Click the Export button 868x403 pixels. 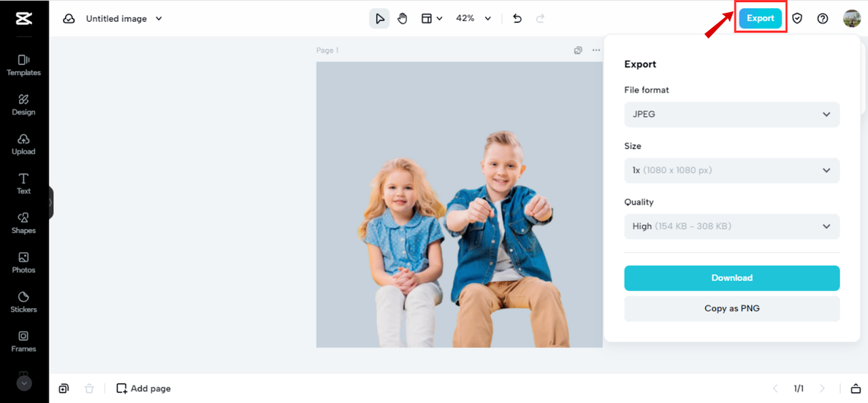click(x=760, y=18)
